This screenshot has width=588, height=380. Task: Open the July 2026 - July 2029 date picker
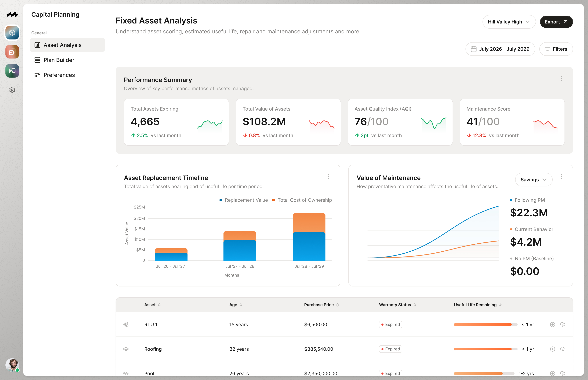coord(500,49)
